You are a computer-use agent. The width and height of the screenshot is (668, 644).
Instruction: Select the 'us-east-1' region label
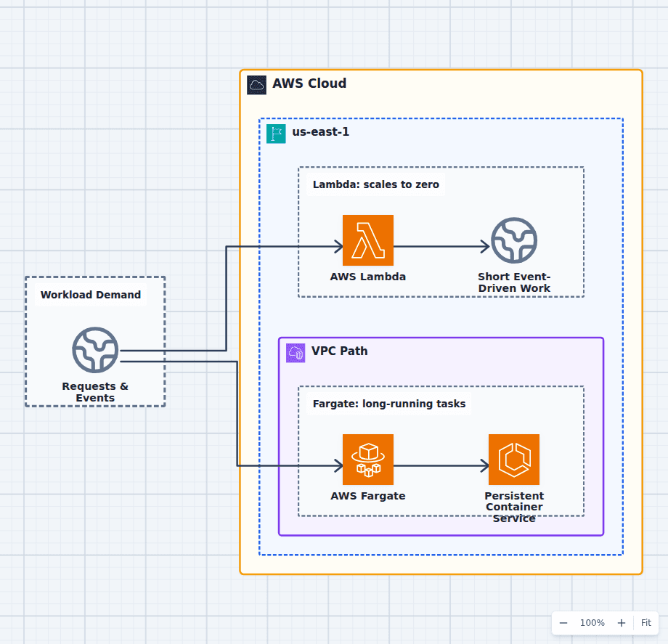click(x=320, y=132)
